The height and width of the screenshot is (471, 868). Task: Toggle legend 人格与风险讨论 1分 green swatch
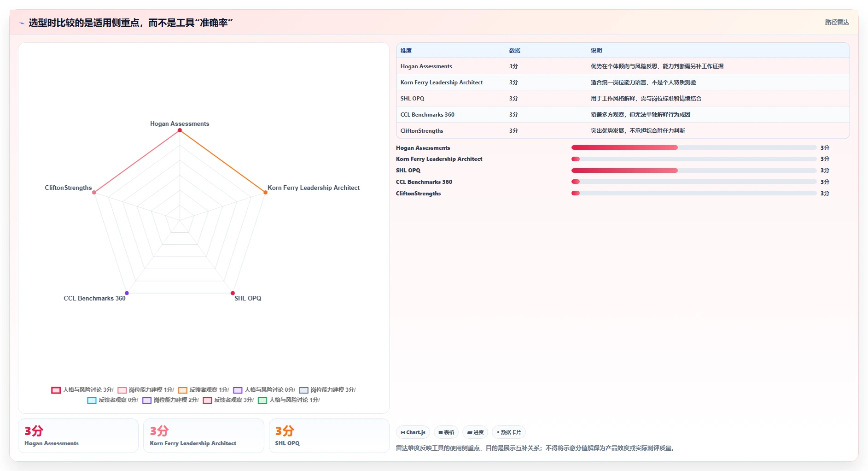pyautogui.click(x=262, y=400)
